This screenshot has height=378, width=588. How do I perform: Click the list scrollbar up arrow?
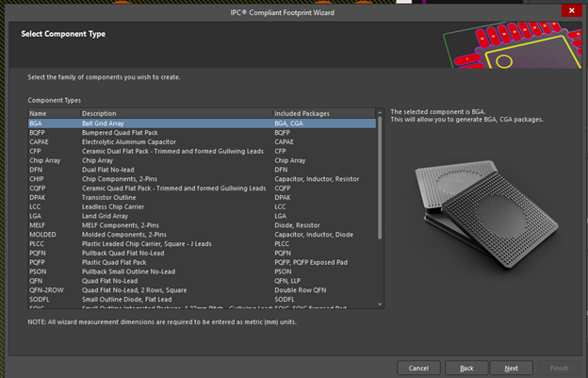click(380, 112)
